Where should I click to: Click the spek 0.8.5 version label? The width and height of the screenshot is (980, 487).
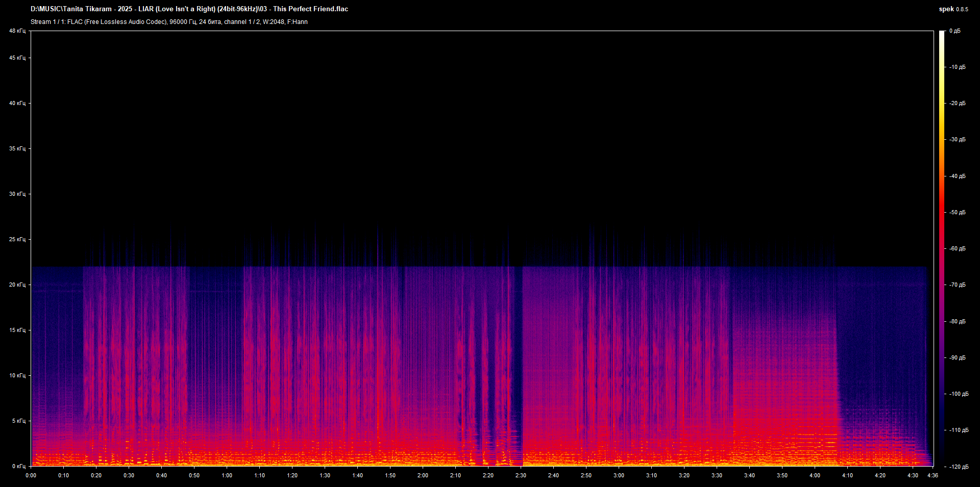[953, 9]
